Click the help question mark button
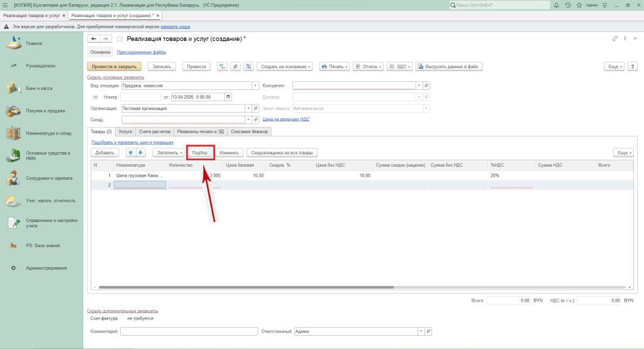The image size is (644, 349). (630, 66)
